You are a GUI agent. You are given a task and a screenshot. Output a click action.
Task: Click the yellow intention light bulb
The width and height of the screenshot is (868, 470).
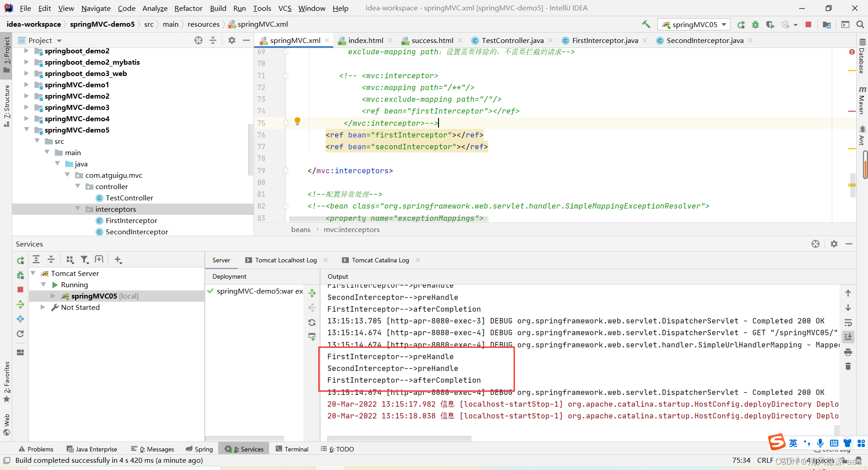pyautogui.click(x=297, y=121)
